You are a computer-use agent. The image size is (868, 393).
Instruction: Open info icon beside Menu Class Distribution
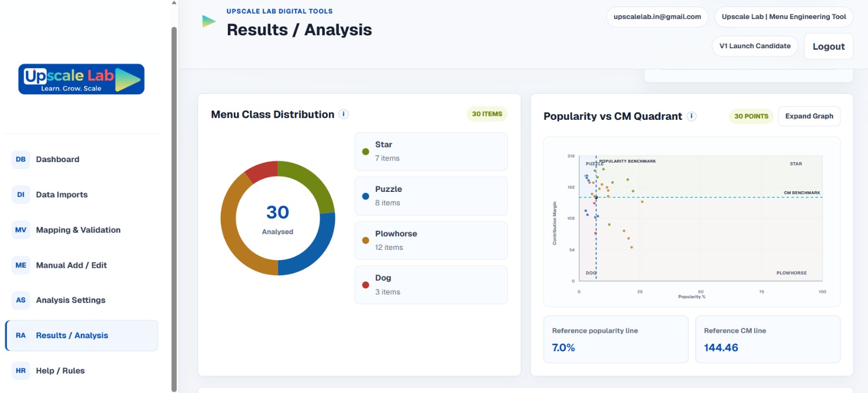pos(343,114)
